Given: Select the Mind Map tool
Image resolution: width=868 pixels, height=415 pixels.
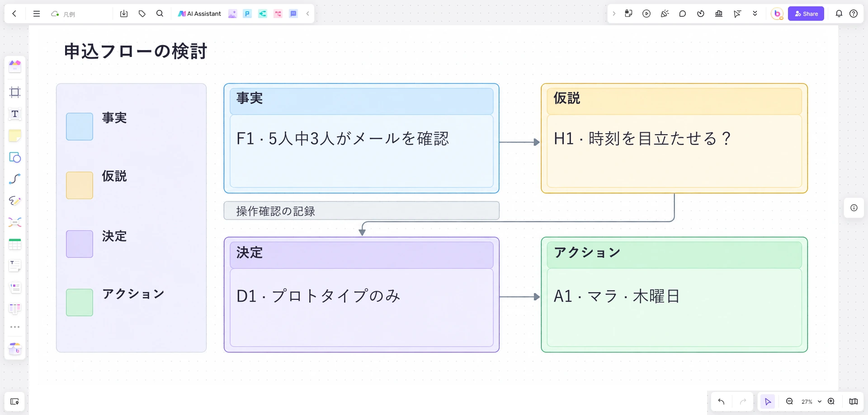Looking at the screenshot, I should [x=15, y=222].
